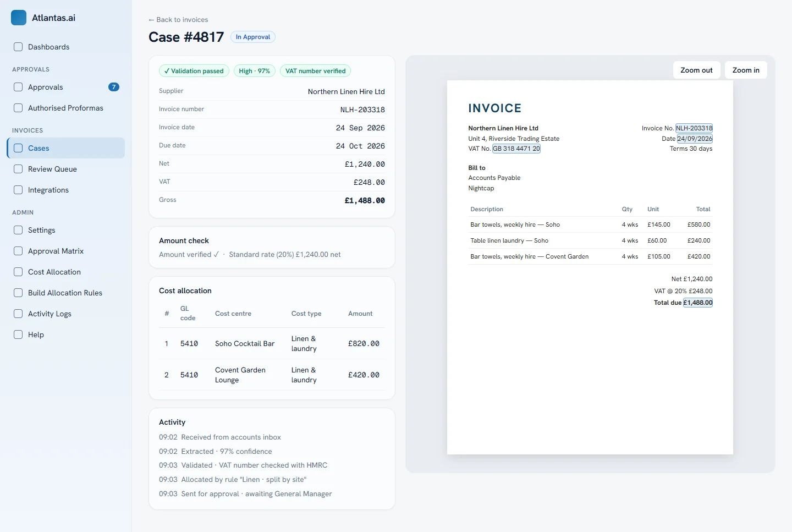Click the Validation passed chip
Screen dimensions: 792x532
click(x=194, y=71)
